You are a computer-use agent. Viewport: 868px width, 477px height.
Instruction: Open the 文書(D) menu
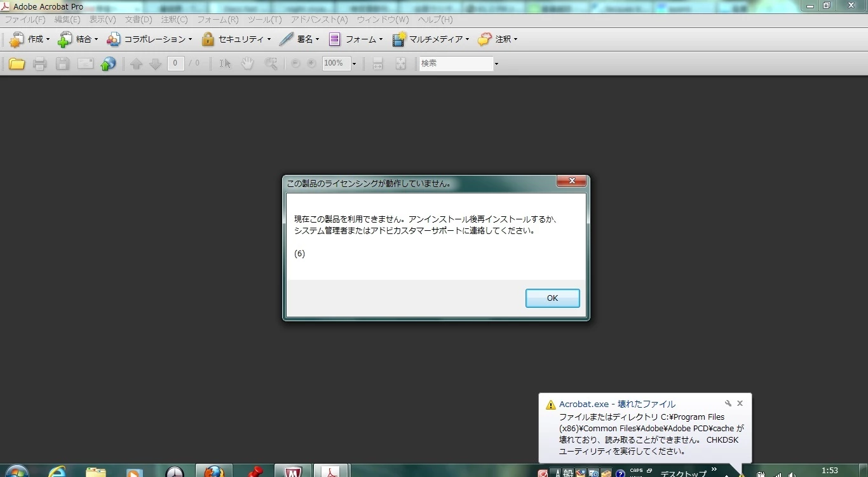point(139,20)
